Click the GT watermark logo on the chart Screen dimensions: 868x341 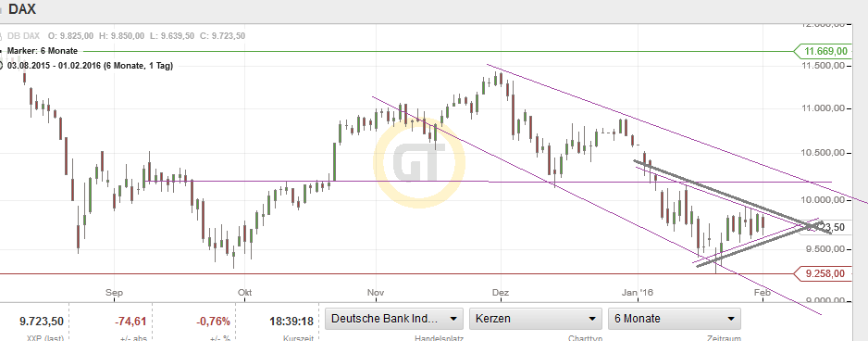[x=419, y=162]
